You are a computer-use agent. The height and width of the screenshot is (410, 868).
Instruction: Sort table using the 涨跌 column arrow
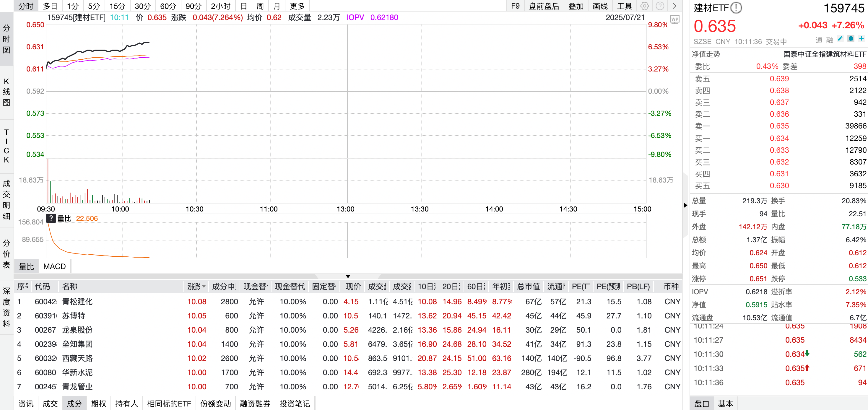(204, 287)
